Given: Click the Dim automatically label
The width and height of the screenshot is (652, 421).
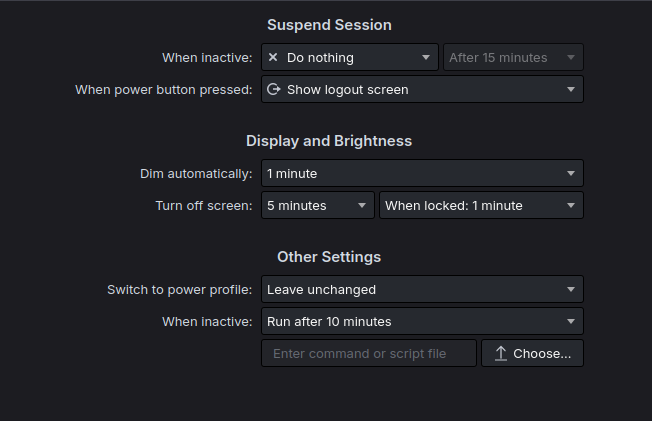Looking at the screenshot, I should (x=196, y=174).
